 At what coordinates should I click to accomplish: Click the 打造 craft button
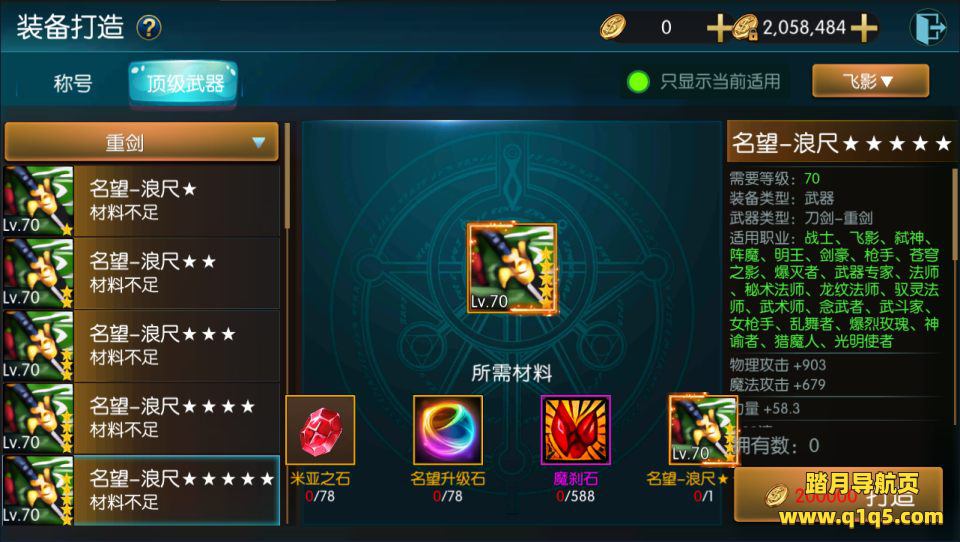click(838, 495)
